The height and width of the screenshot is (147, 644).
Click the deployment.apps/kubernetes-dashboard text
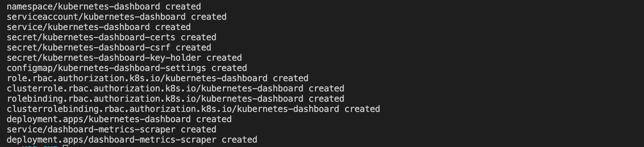(x=99, y=119)
